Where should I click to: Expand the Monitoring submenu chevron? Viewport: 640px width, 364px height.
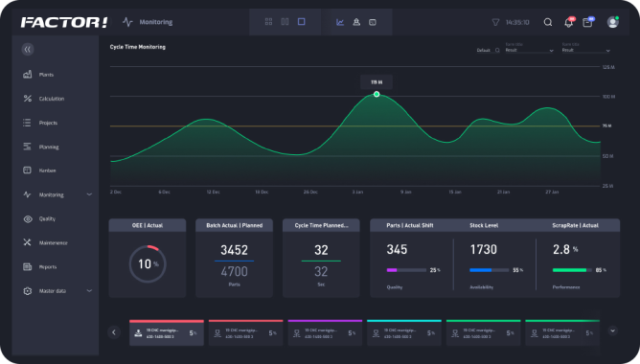click(89, 194)
